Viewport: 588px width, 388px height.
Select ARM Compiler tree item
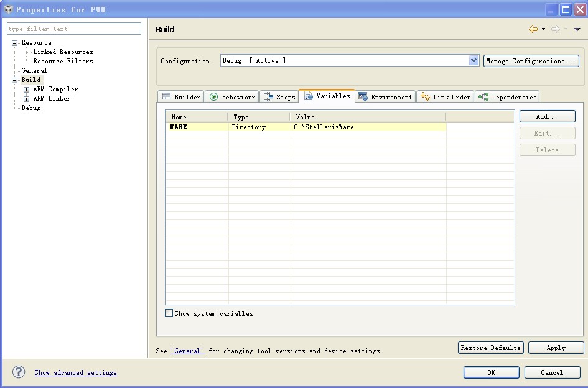(55, 89)
